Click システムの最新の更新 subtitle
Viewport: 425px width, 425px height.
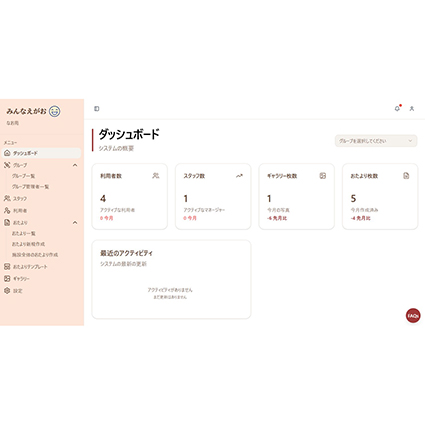point(123,264)
